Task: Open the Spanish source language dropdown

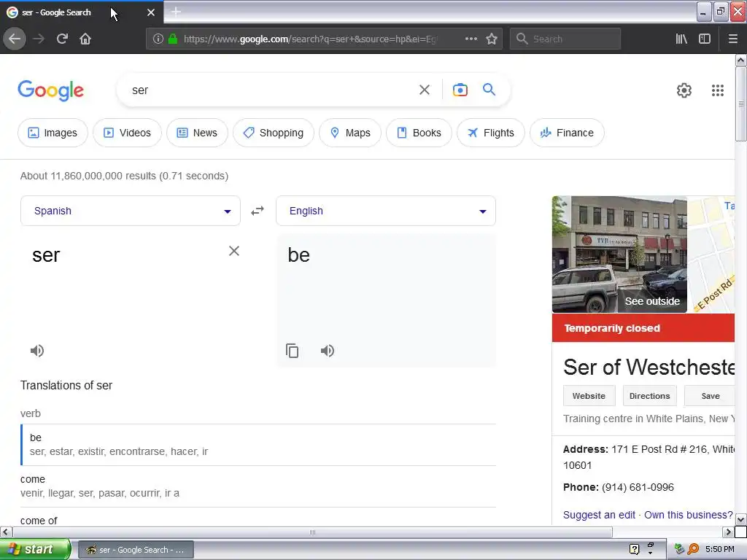Action: [131, 211]
